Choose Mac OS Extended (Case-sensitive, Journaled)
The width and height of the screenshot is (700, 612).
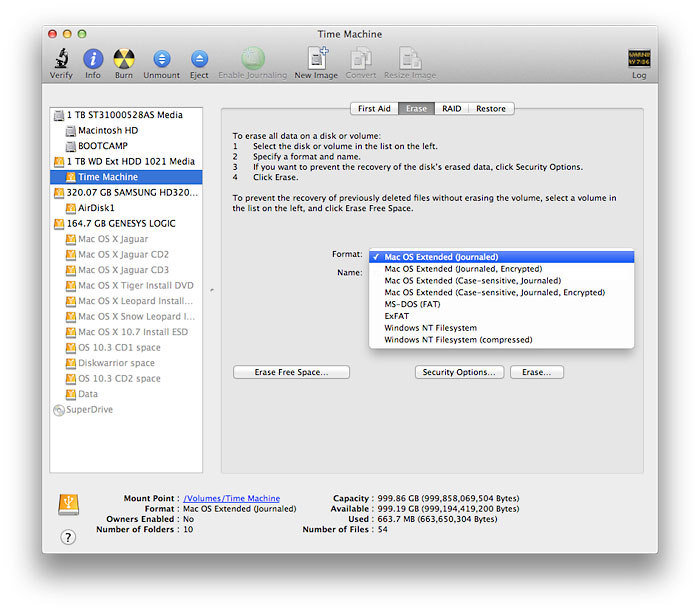click(501, 281)
